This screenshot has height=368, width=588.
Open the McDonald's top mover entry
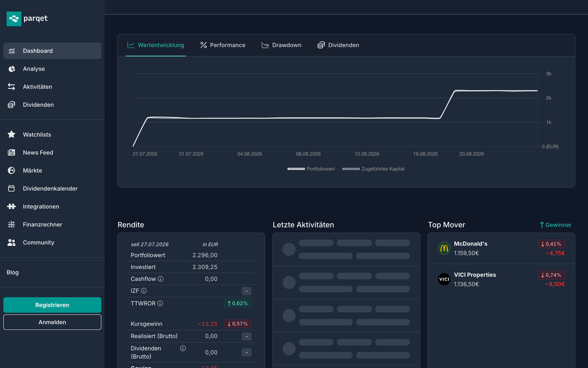pyautogui.click(x=501, y=248)
